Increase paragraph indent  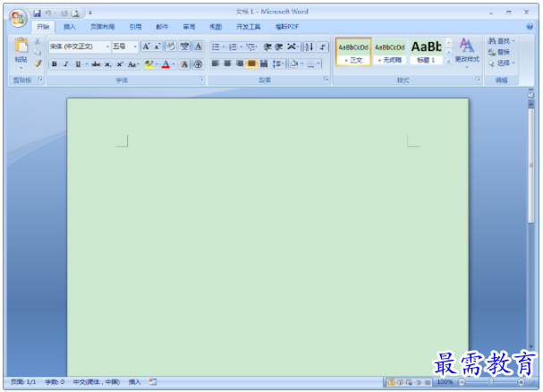coord(279,47)
